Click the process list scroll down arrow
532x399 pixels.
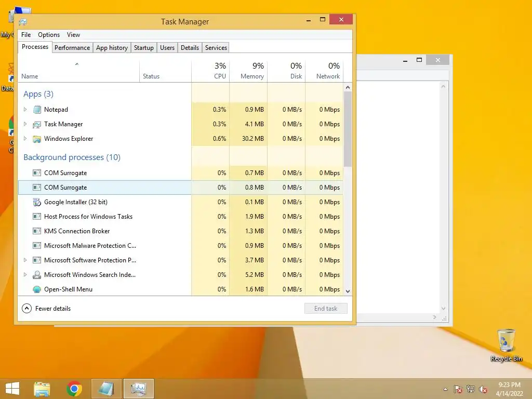348,291
